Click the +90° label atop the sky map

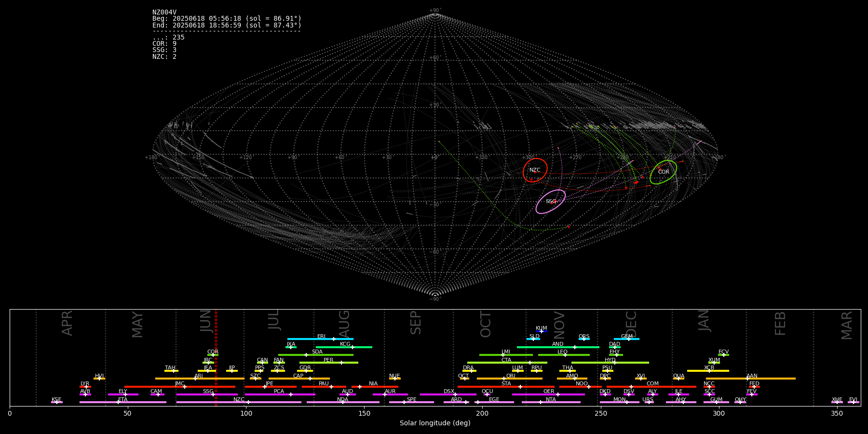pyautogui.click(x=435, y=11)
